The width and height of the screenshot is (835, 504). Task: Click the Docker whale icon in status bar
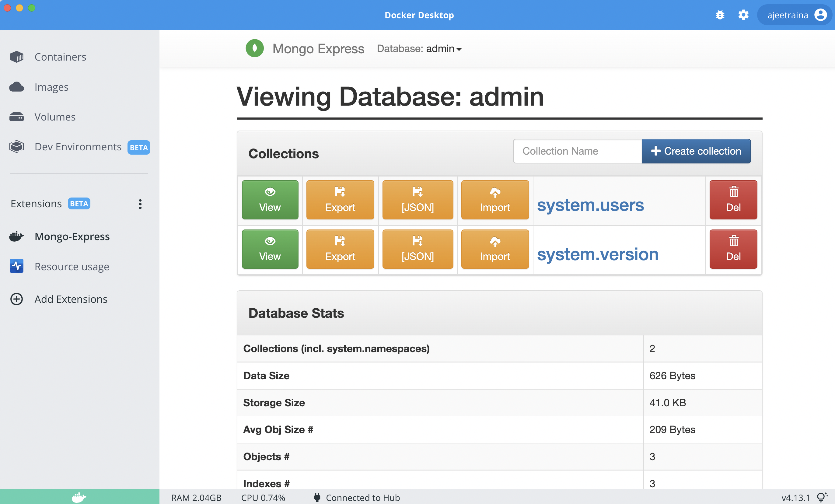pos(79,497)
